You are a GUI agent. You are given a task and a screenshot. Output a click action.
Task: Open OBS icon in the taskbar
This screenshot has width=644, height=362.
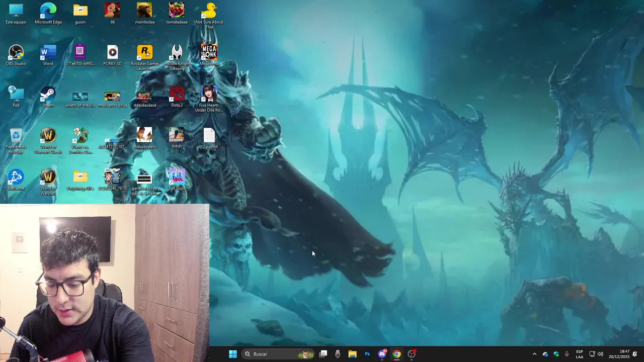click(x=412, y=354)
